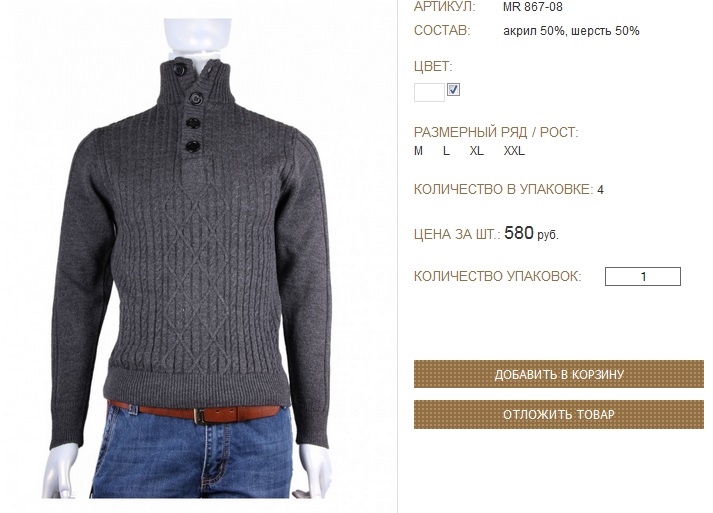Select the white color swatch under ЦВЕТ
Screen dimensions: 713x513
(429, 93)
